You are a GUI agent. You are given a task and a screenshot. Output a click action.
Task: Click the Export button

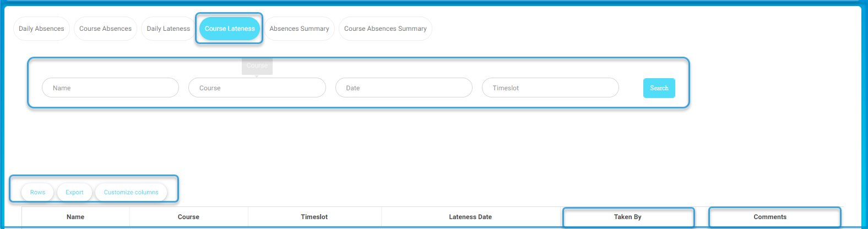(x=74, y=192)
